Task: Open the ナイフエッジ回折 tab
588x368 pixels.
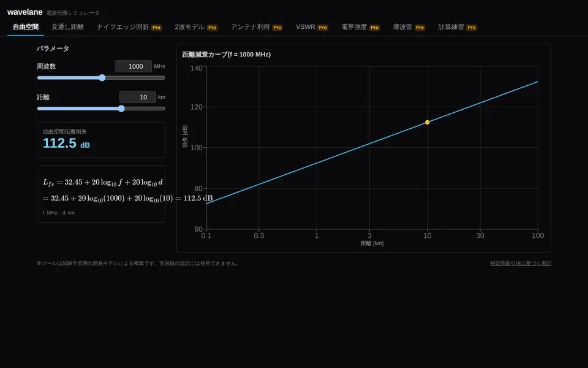Action: click(129, 27)
